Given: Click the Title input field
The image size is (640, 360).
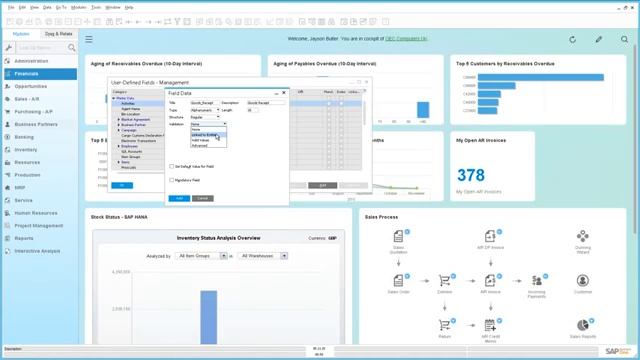Looking at the screenshot, I should click(205, 103).
